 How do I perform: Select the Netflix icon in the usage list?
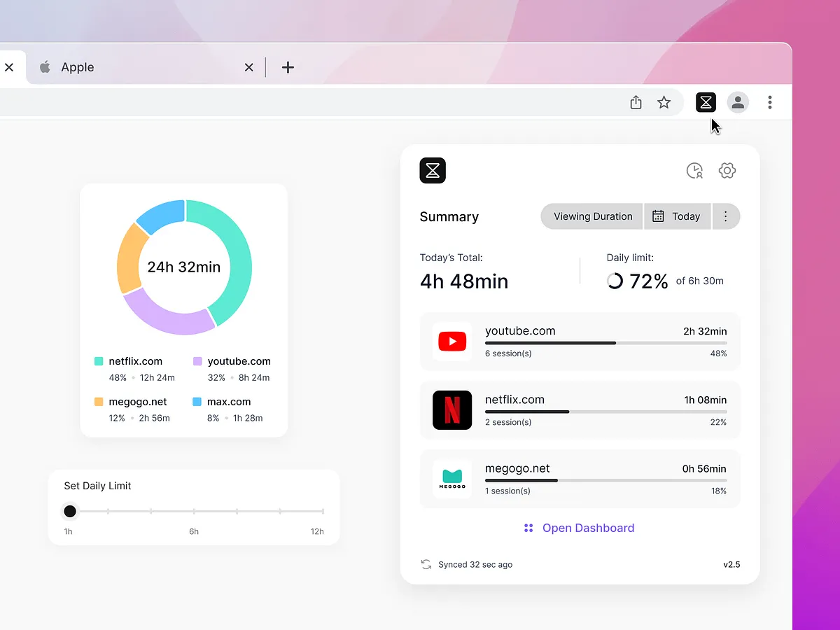452,410
